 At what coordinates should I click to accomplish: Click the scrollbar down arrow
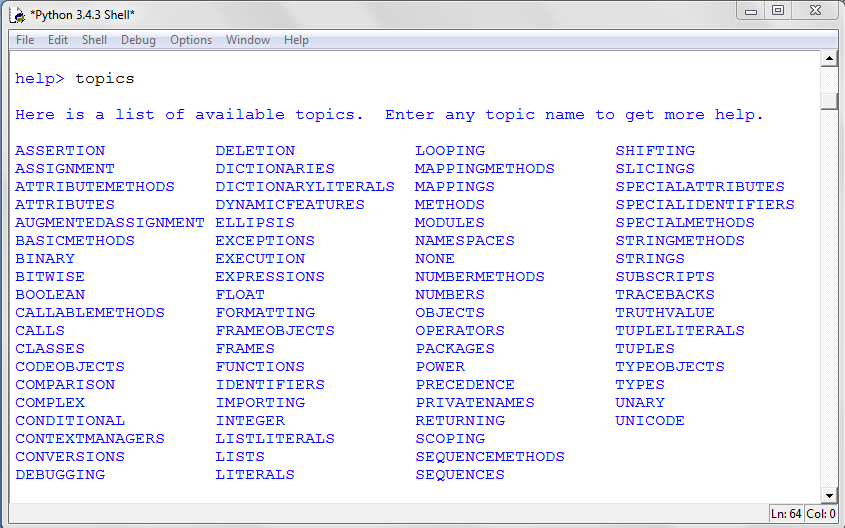[829, 495]
